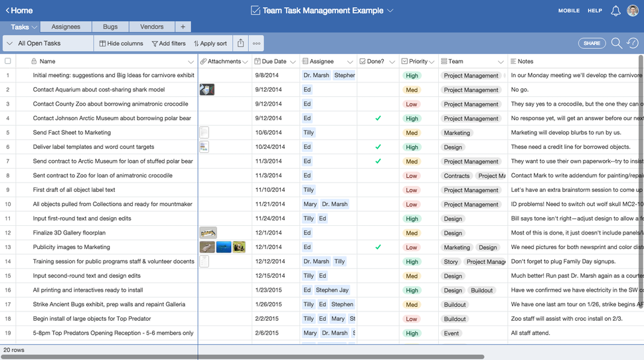Open the more options ellipsis menu
Screen dimensions: 644x360
tap(256, 43)
